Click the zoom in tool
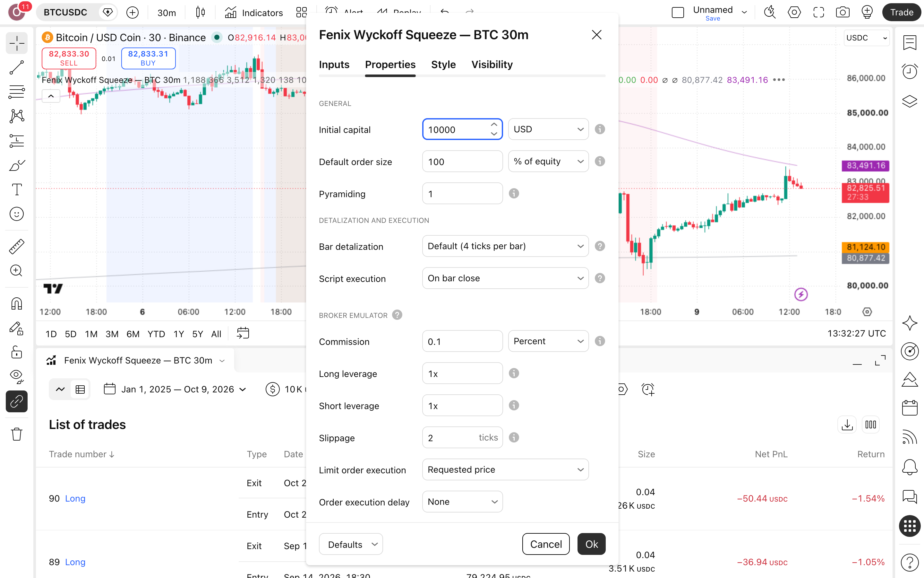This screenshot has width=924, height=578. click(16, 271)
